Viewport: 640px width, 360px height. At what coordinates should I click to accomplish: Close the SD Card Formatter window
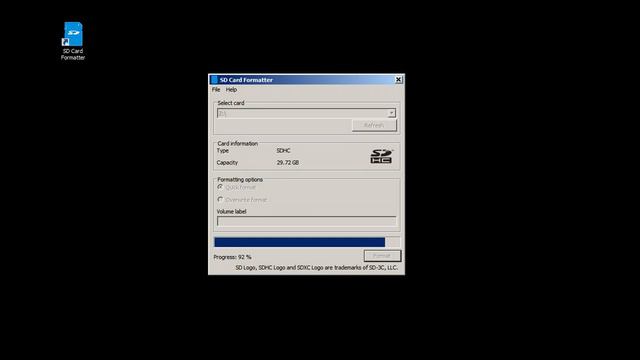398,80
